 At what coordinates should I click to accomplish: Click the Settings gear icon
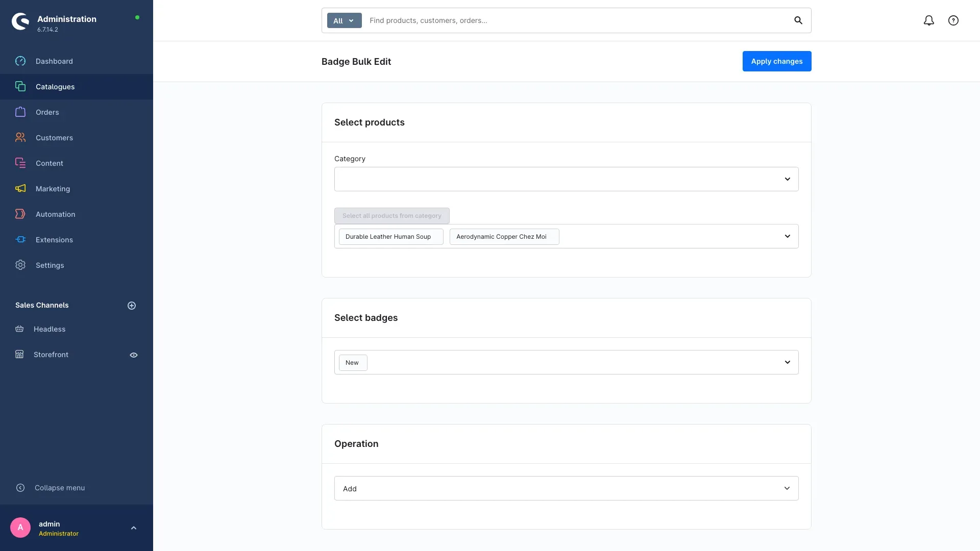click(x=20, y=265)
